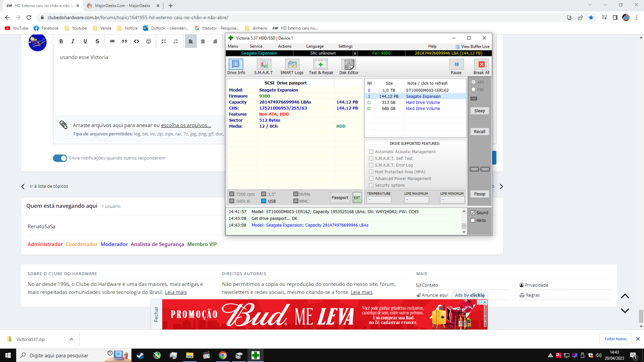Screen dimensions: 644x362
Task: Toggle the Sound checkbox
Action: click(x=473, y=213)
